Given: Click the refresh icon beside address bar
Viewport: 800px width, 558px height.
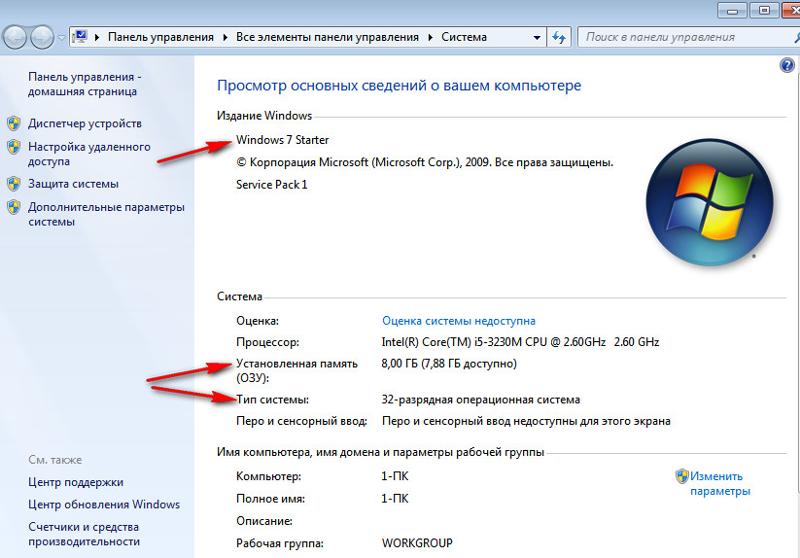Looking at the screenshot, I should [559, 37].
